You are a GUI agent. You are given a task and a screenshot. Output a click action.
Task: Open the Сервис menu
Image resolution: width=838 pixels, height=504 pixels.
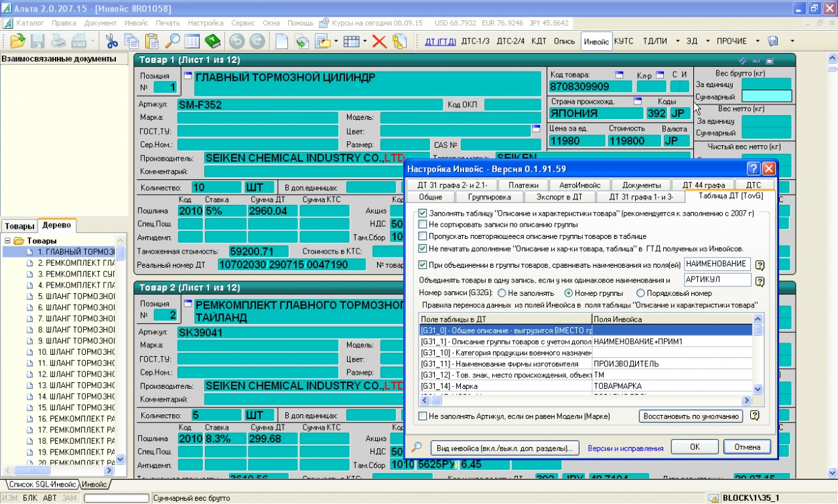tap(242, 23)
